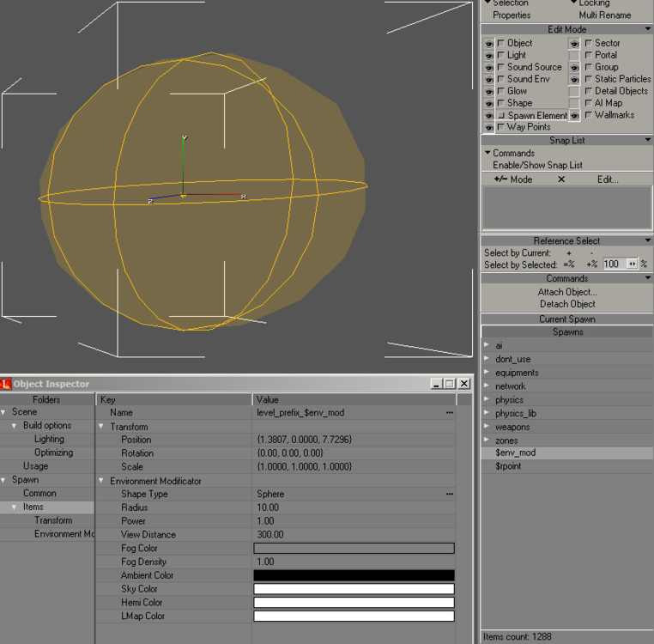The height and width of the screenshot is (644, 654).
Task: Expand the weapons spawn category
Action: [487, 427]
